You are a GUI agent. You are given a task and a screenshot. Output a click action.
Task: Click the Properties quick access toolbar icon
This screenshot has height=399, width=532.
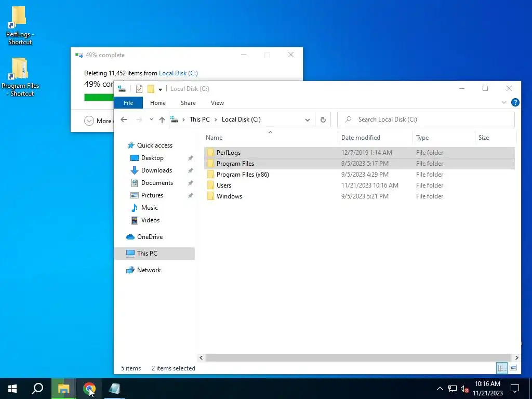tap(139, 89)
